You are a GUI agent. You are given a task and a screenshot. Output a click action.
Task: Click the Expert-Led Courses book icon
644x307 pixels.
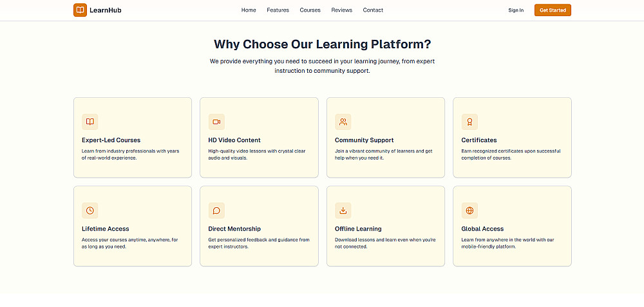pos(90,122)
